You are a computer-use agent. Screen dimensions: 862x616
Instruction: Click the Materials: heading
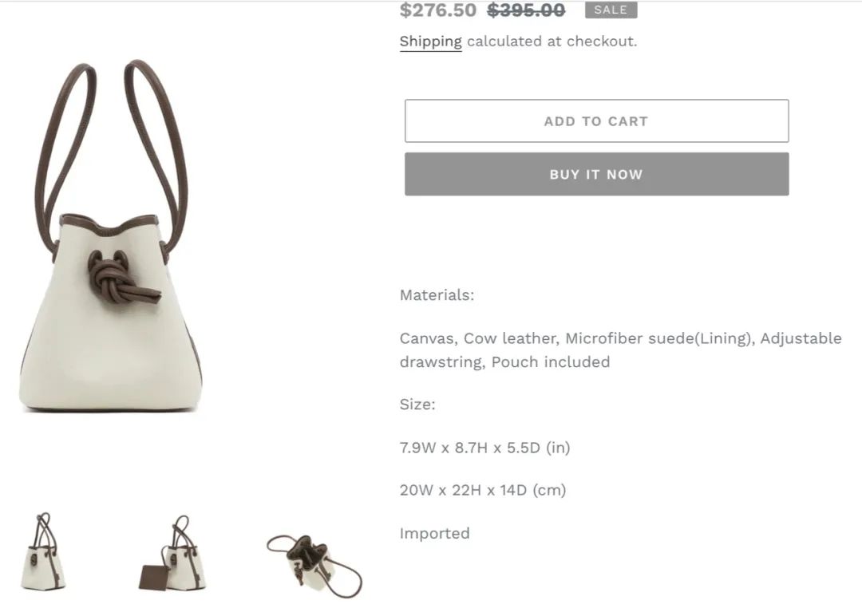(x=437, y=295)
